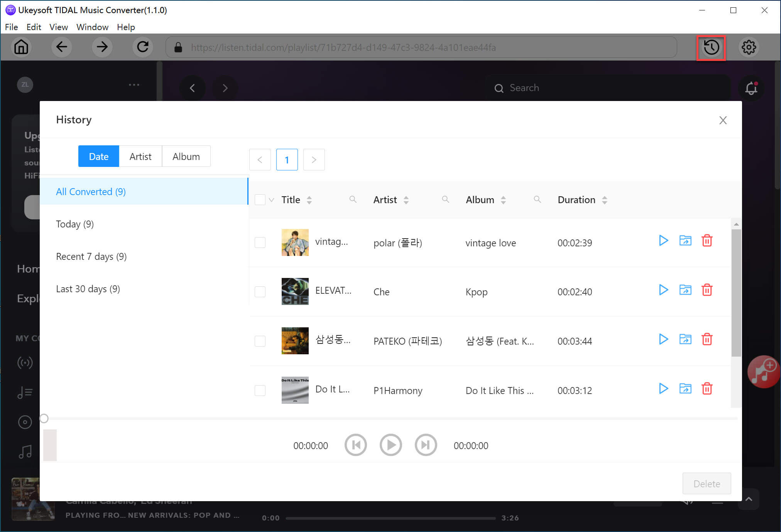Expand the TIDAL player chevron at bottom right
Image resolution: width=781 pixels, height=532 pixels.
click(749, 499)
